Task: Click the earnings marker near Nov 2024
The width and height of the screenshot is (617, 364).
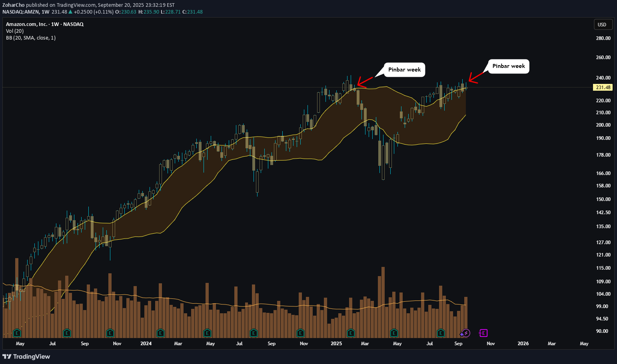Action: pos(300,333)
